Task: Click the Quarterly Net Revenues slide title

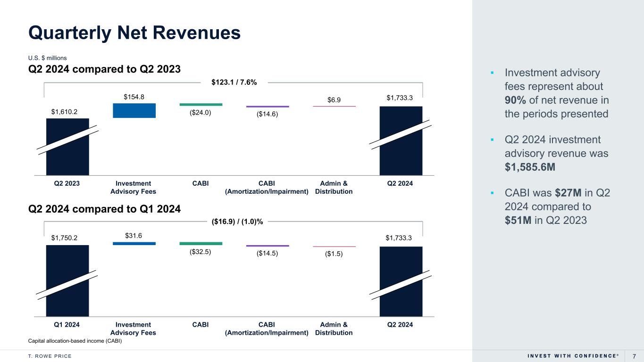Action: click(134, 33)
